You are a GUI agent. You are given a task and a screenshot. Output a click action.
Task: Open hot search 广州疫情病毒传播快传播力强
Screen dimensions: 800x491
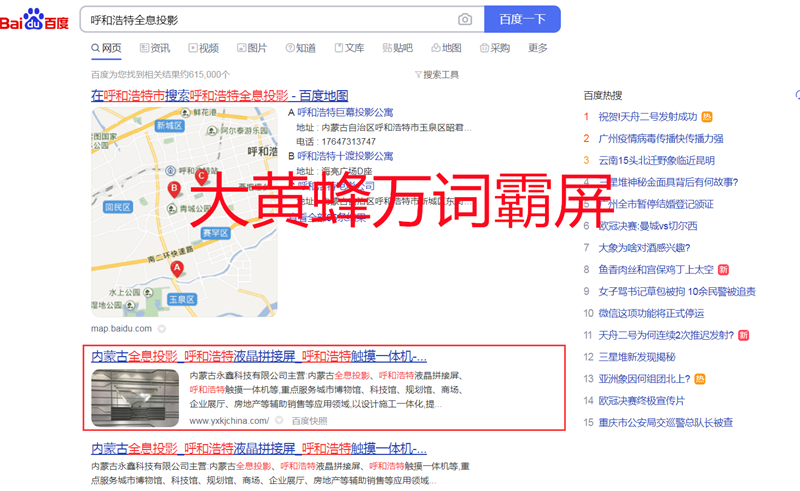coord(661,139)
